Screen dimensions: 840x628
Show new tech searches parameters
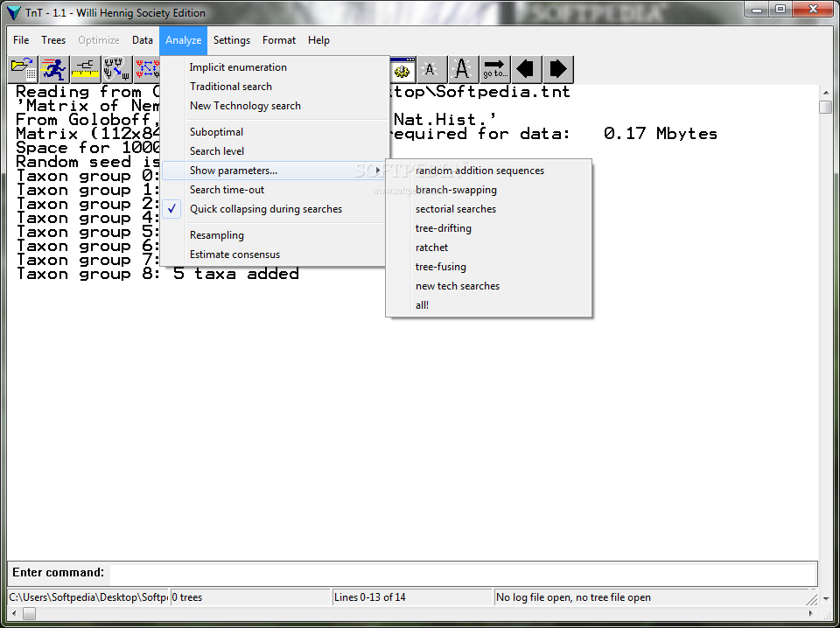coord(488,286)
